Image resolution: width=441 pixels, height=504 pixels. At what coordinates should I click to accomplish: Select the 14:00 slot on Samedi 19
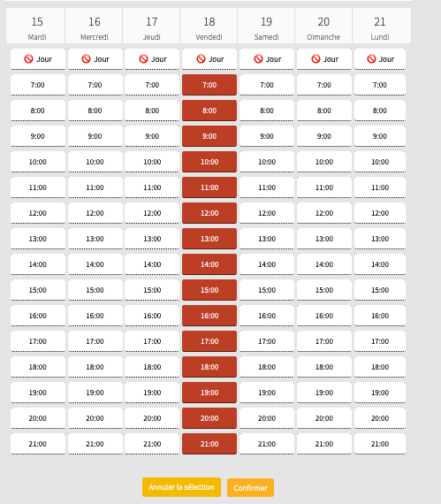point(267,264)
